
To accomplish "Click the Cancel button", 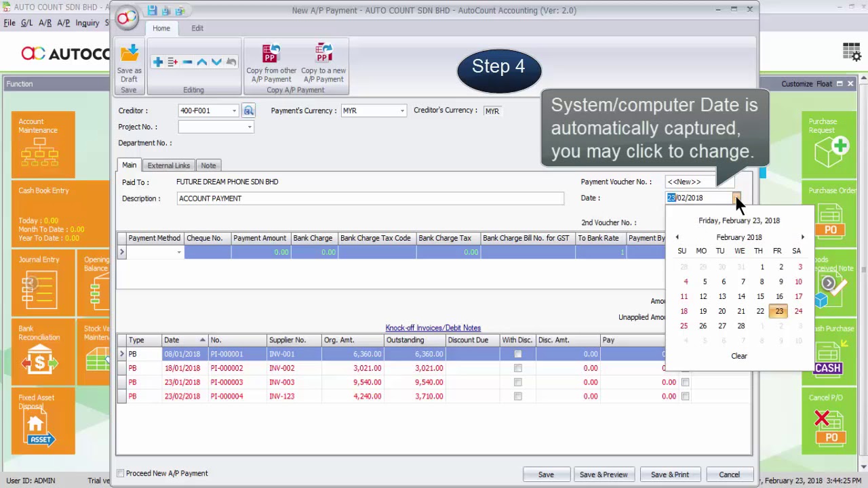I will (730, 474).
